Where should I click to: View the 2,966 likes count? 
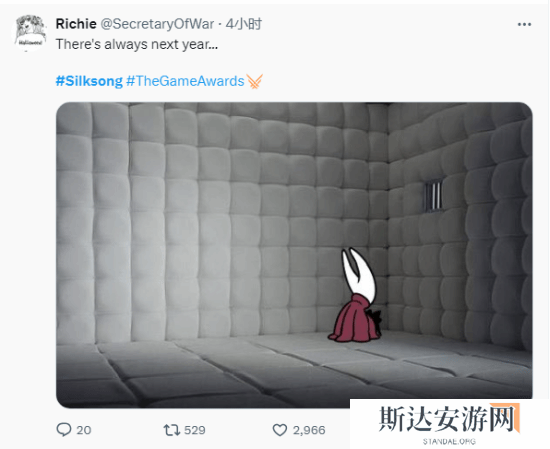(x=309, y=430)
